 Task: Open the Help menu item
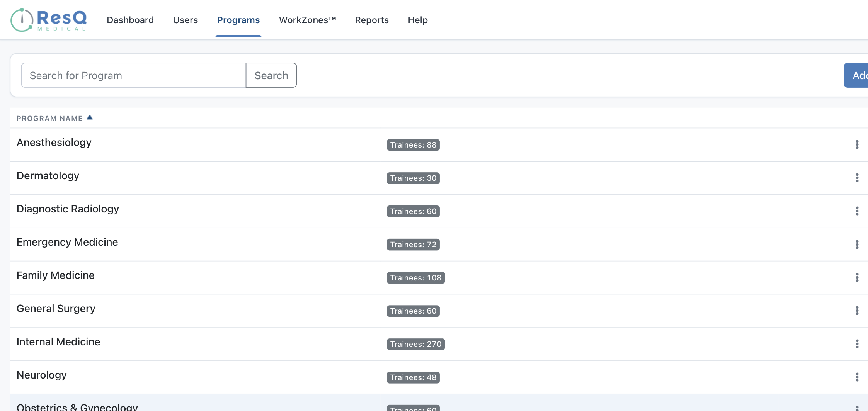[x=418, y=20]
